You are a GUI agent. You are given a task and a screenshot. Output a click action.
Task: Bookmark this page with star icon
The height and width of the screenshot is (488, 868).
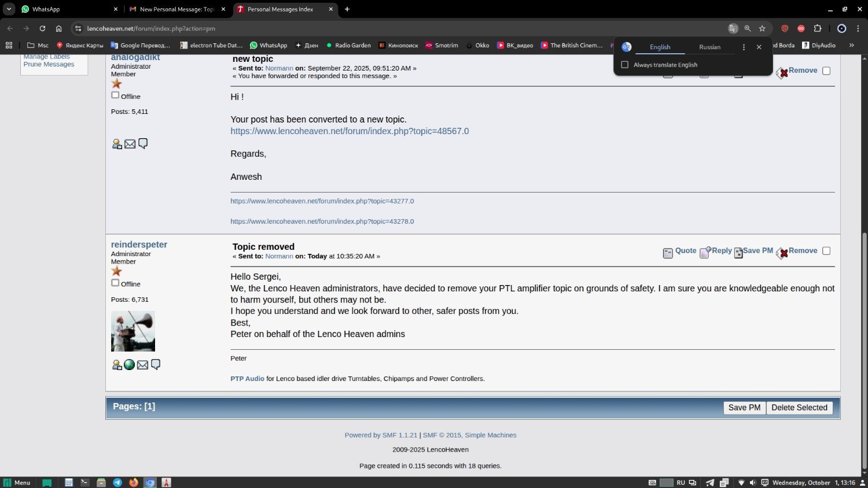(x=762, y=28)
